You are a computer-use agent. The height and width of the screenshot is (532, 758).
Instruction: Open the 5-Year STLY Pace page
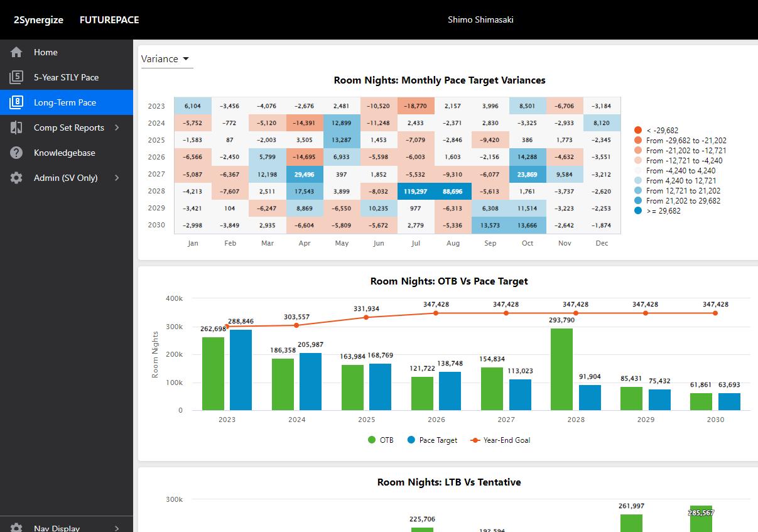[x=67, y=77]
